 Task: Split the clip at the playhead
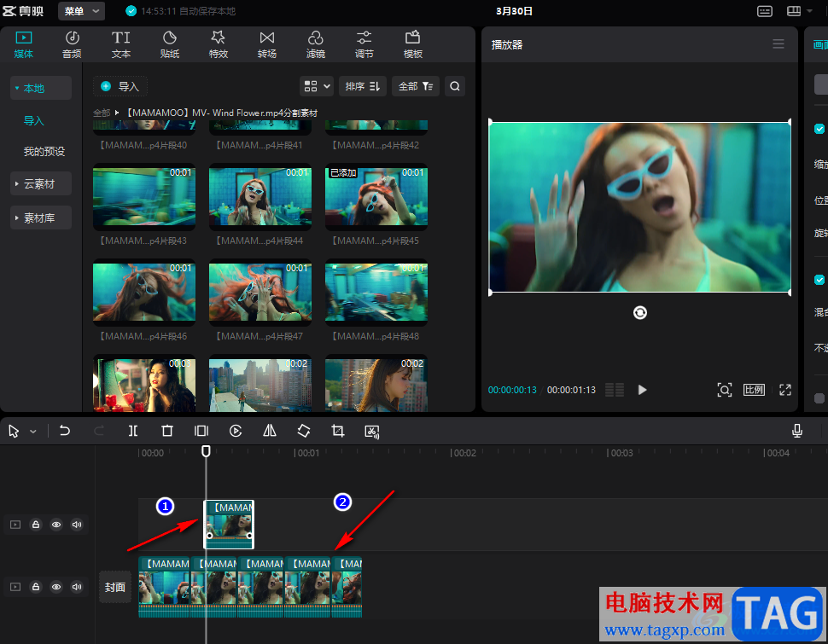coord(133,432)
